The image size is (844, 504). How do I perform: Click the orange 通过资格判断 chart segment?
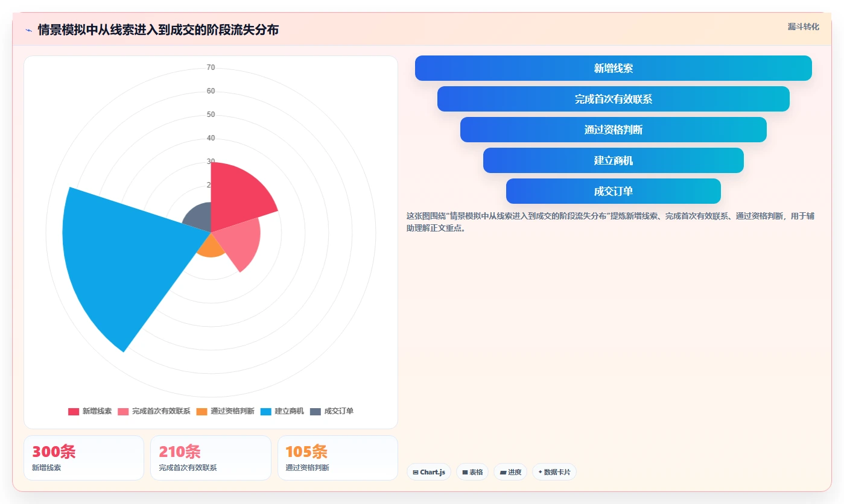211,247
